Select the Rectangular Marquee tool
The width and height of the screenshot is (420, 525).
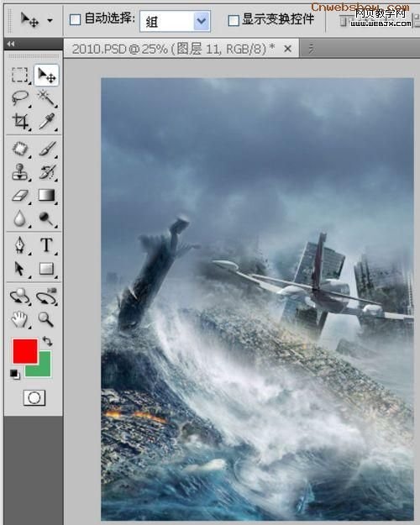20,75
